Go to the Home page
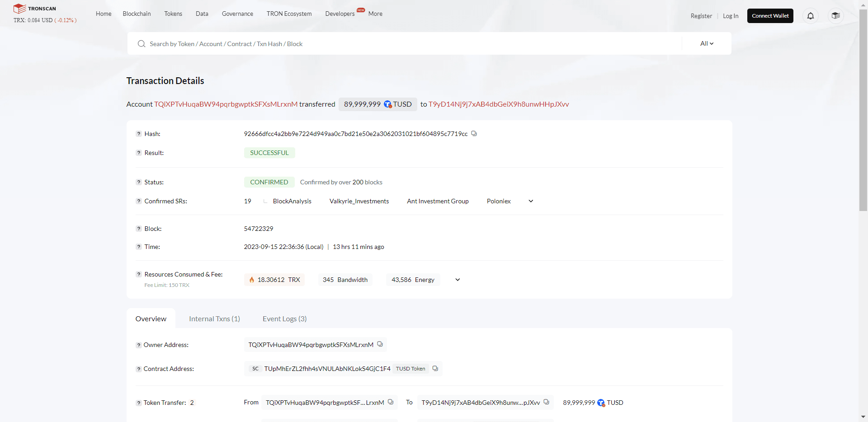This screenshot has width=868, height=422. tap(104, 14)
